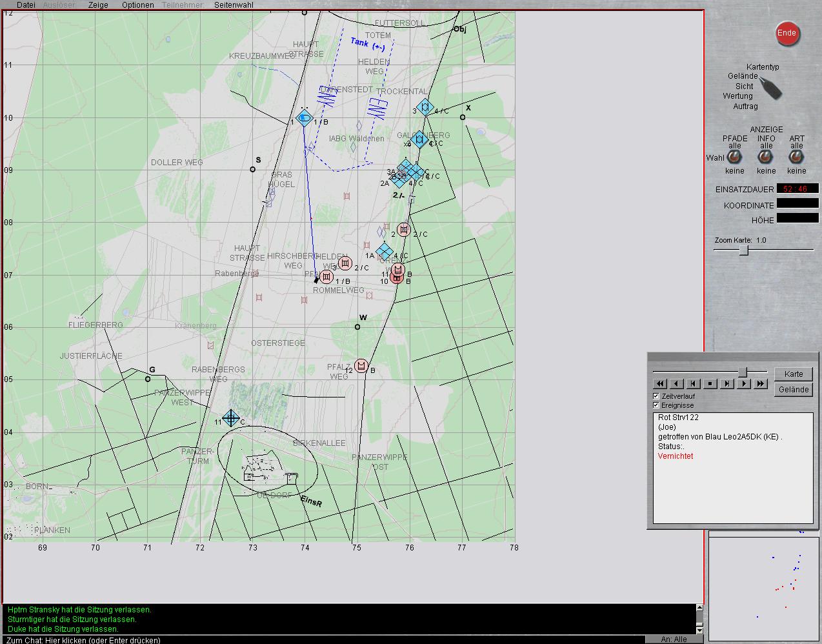Toggle the ART display switch

pos(797,158)
